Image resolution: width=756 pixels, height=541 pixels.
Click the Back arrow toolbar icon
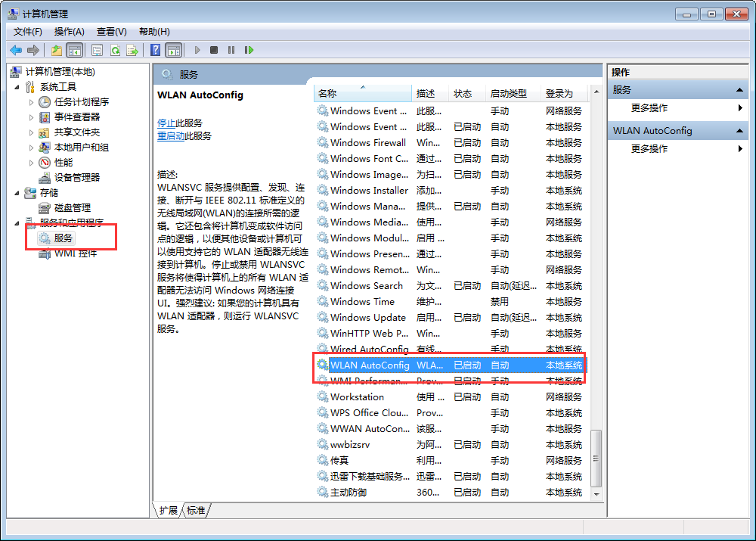point(16,50)
